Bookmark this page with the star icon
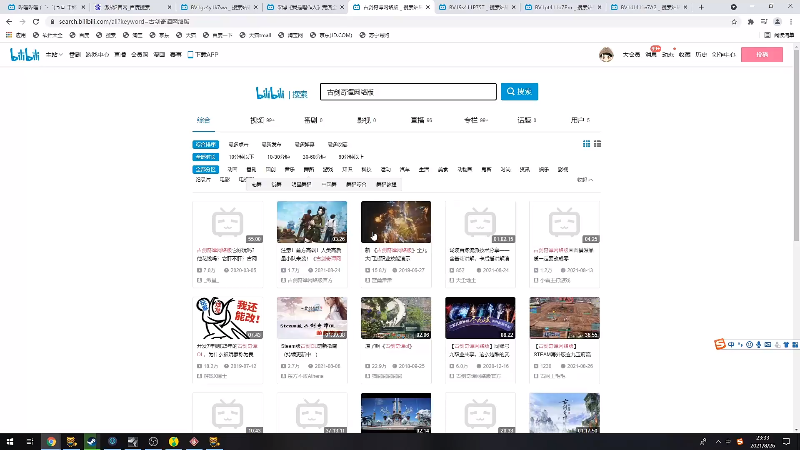This screenshot has height=450, width=800. (734, 21)
